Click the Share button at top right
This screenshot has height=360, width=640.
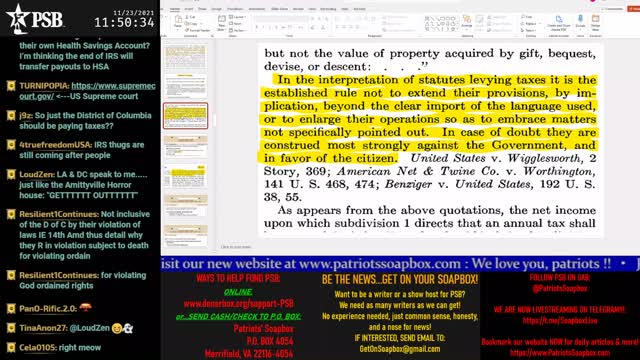tap(634, 9)
